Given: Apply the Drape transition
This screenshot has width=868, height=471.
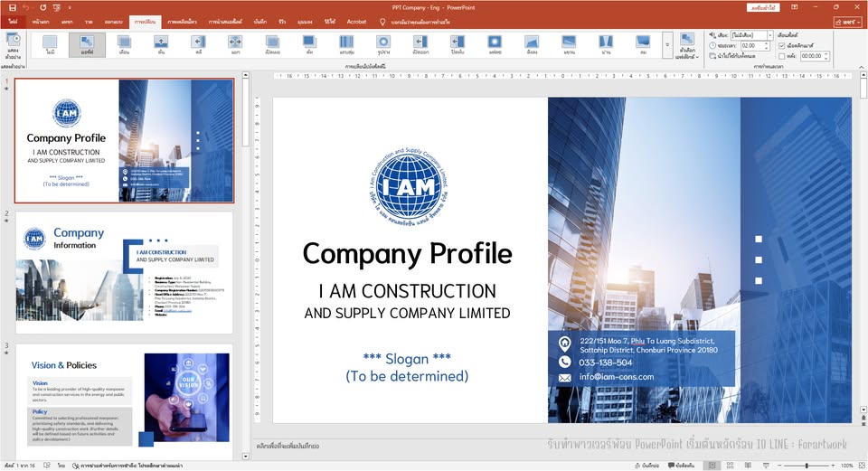Looking at the screenshot, I should click(x=569, y=44).
